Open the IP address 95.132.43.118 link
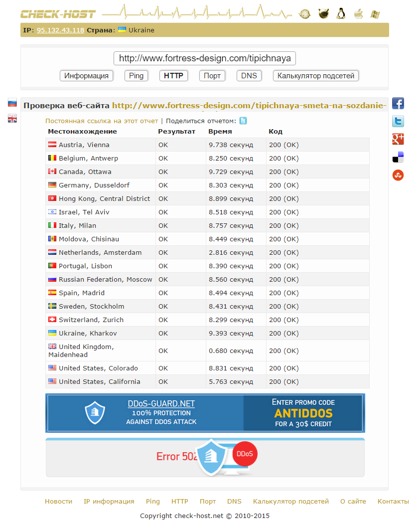This screenshot has width=420, height=529. [x=60, y=30]
